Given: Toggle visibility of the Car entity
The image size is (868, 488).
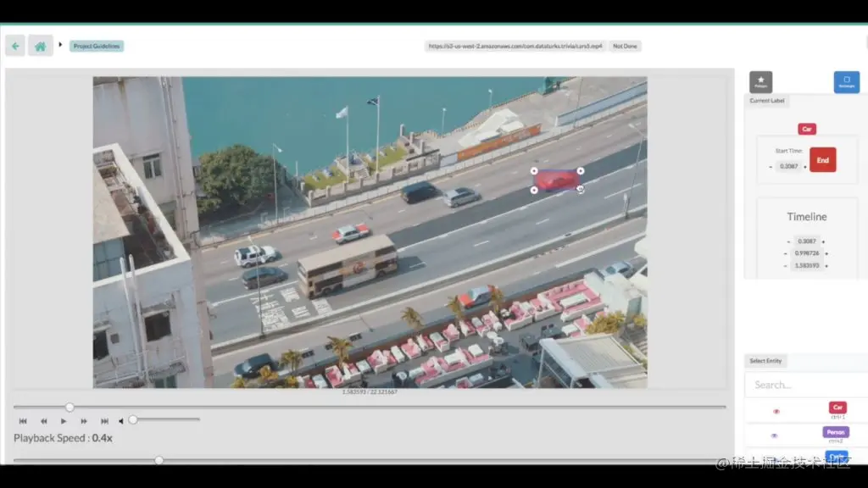Looking at the screenshot, I should [776, 411].
